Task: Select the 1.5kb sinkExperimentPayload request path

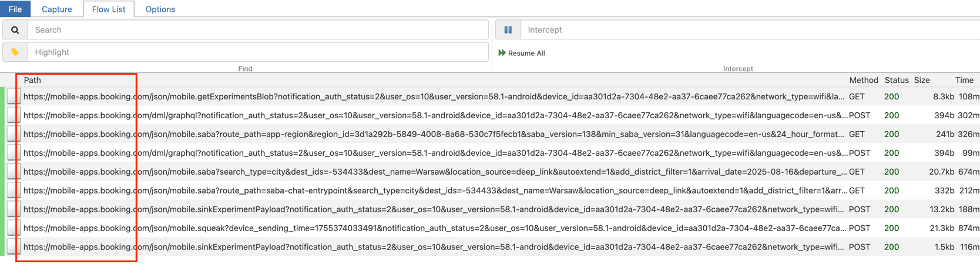Action: pos(434,247)
